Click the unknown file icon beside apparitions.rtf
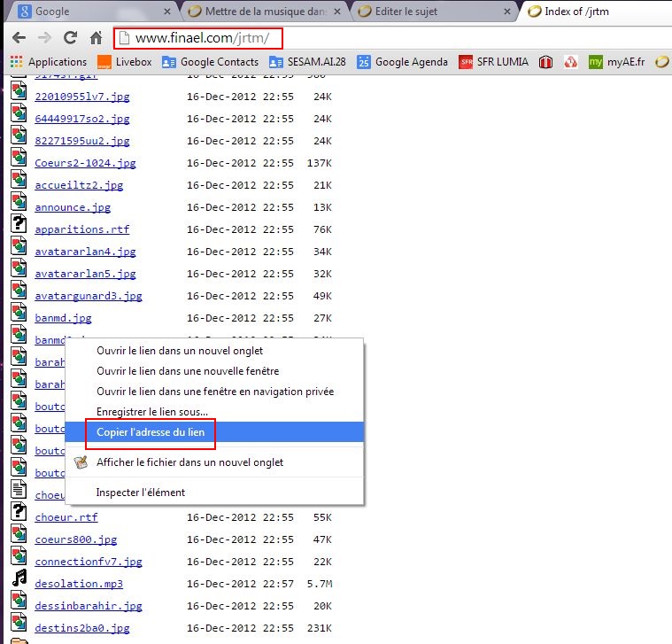 pyautogui.click(x=19, y=224)
